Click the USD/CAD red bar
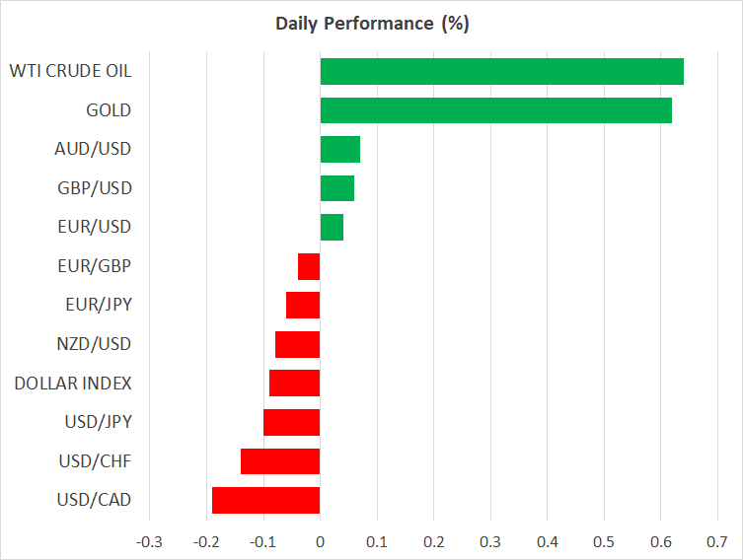Screen dimensions: 743x560 [265, 500]
